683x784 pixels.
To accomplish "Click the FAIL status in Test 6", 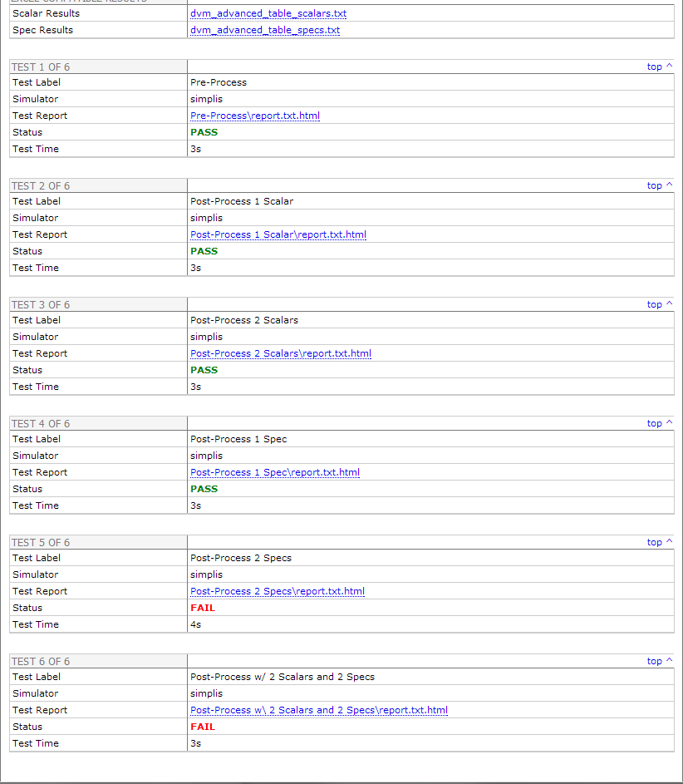I will [x=202, y=727].
